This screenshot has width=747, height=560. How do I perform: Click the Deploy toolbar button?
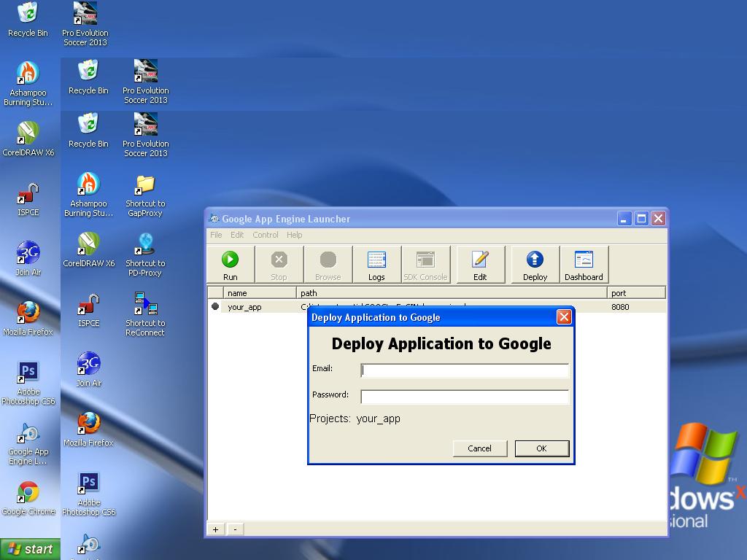(x=535, y=265)
